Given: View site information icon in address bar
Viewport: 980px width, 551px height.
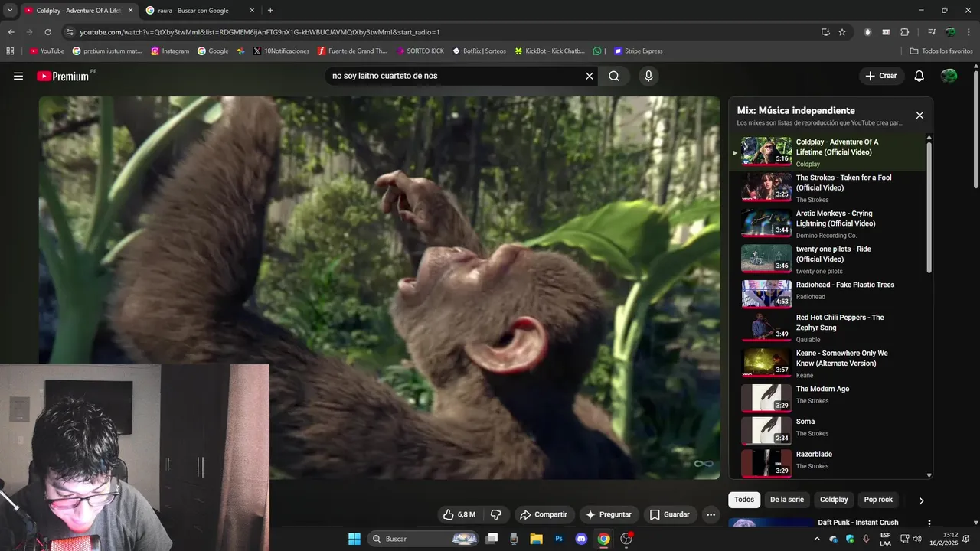Looking at the screenshot, I should point(70,32).
